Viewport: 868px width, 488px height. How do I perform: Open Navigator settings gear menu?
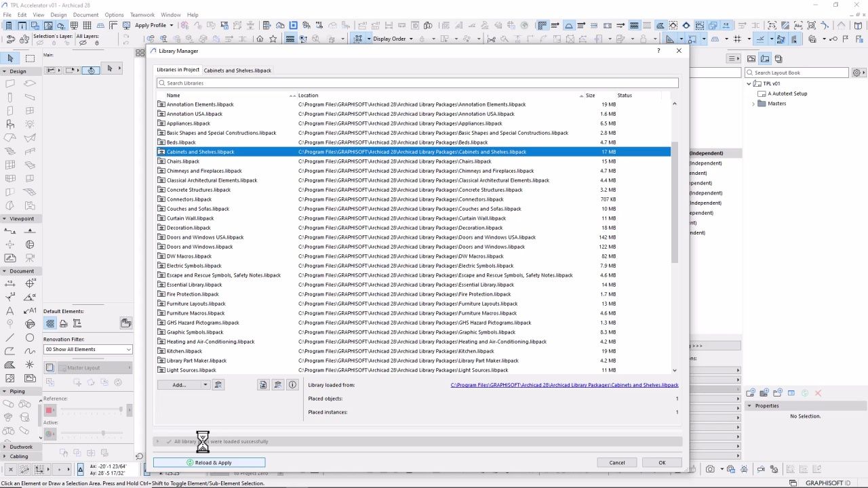pyautogui.click(x=857, y=73)
